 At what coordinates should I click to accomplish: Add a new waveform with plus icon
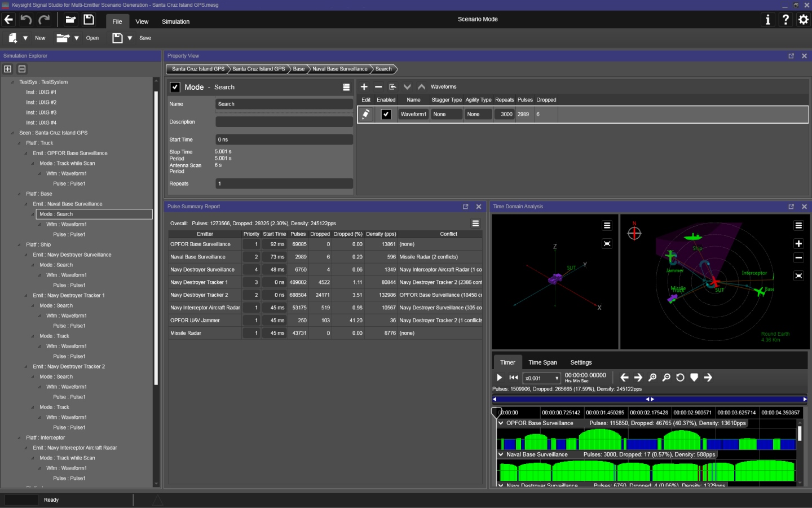point(364,87)
